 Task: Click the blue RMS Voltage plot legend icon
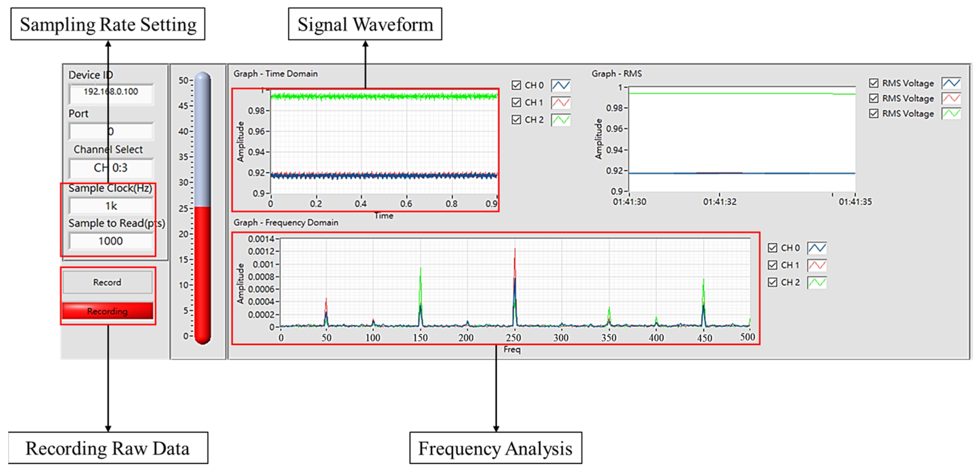(x=951, y=83)
